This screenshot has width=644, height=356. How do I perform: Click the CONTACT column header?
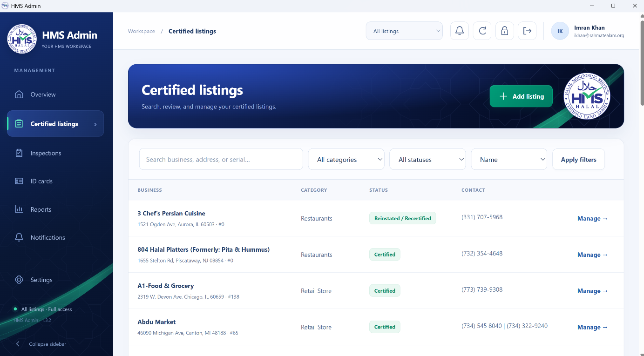pyautogui.click(x=473, y=190)
